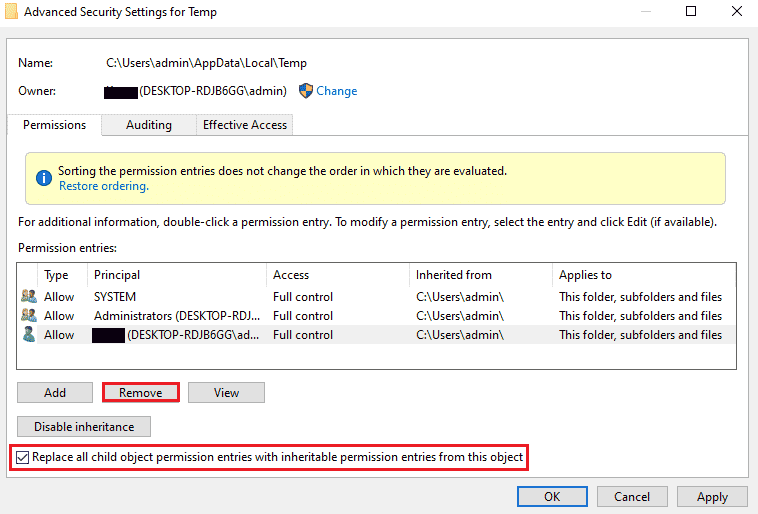Click the path C:\Users\admin\AppData\Local\Temp
This screenshot has height=514, width=758.
[x=206, y=63]
